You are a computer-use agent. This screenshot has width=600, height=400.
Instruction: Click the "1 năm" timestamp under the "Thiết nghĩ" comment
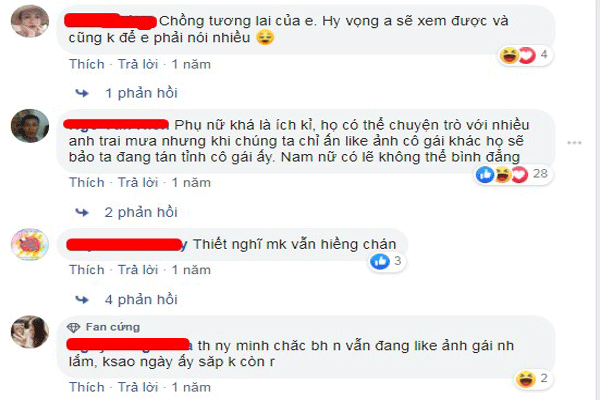(x=191, y=270)
